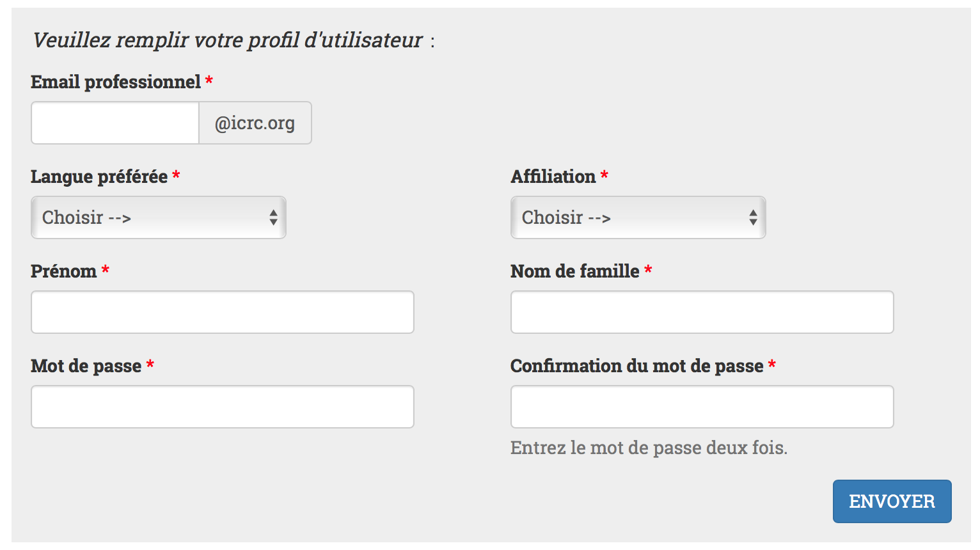Image resolution: width=980 pixels, height=550 pixels.
Task: Click the Email professionnel input field
Action: click(x=115, y=123)
